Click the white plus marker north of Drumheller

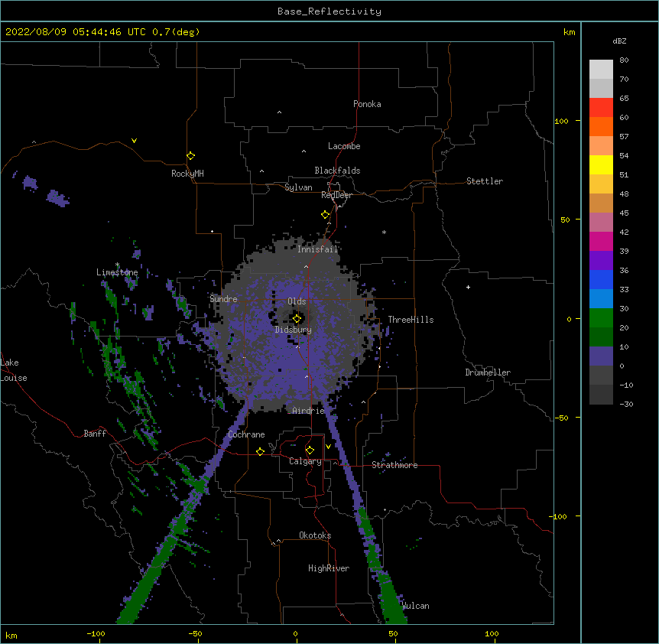(x=468, y=287)
